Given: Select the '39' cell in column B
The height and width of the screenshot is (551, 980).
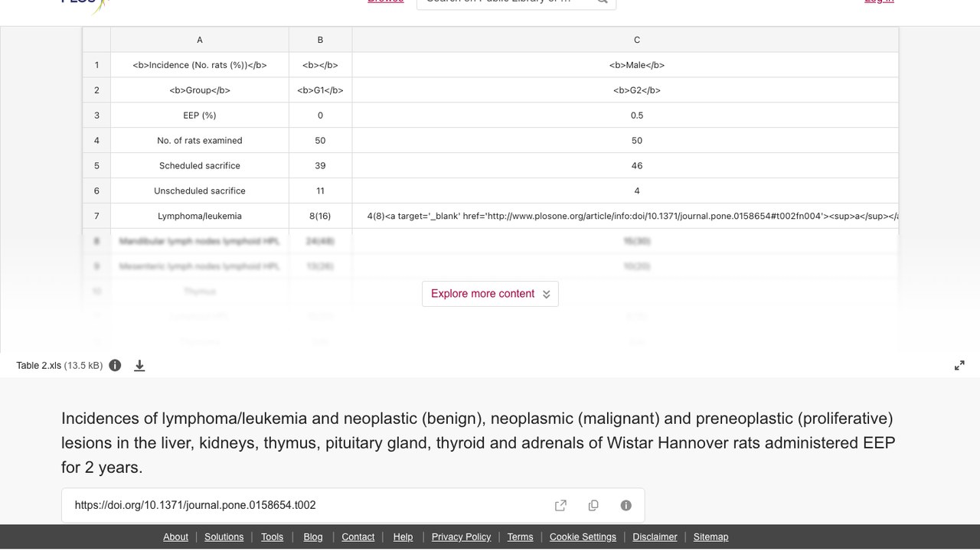Looking at the screenshot, I should click(320, 166).
